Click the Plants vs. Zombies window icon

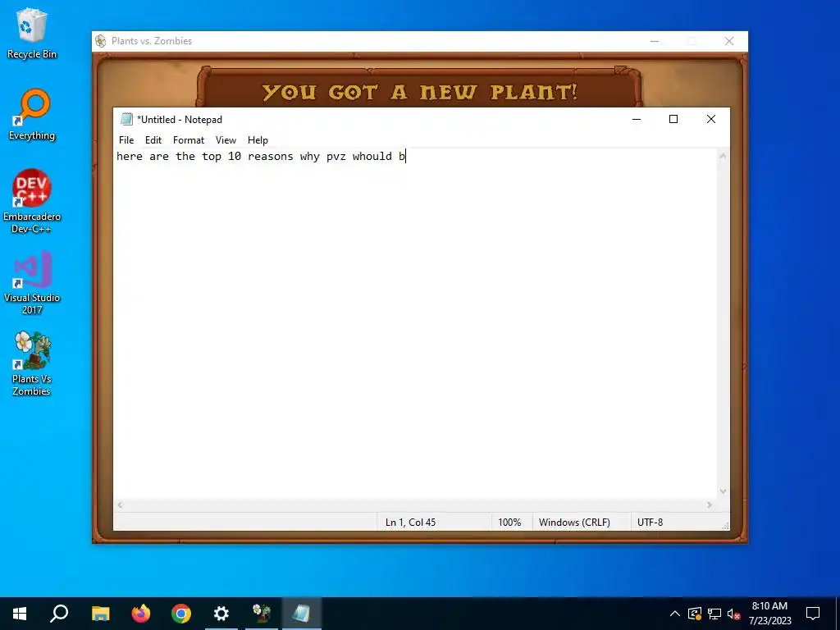101,41
